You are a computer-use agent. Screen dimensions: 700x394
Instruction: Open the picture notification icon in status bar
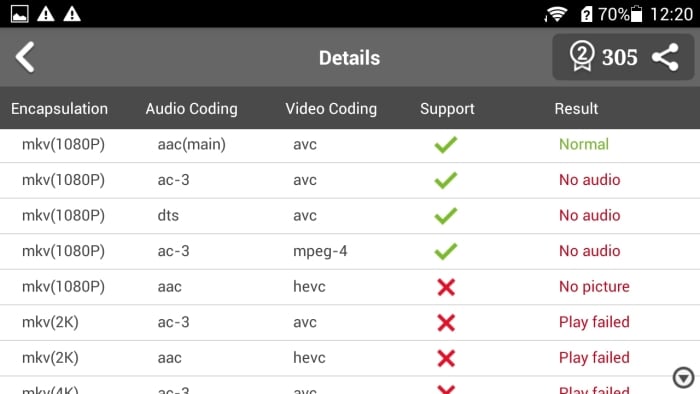20,14
